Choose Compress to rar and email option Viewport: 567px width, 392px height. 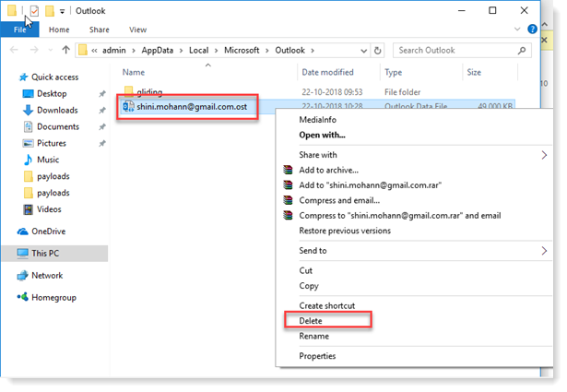click(x=399, y=216)
